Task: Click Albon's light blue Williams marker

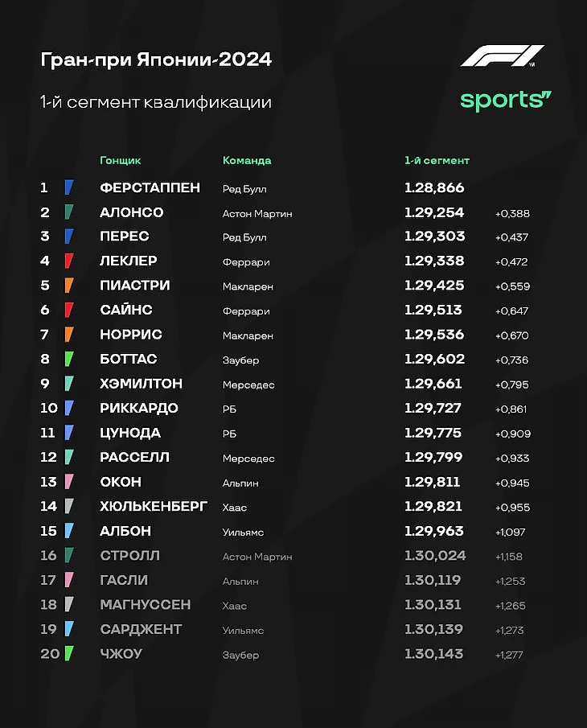Action: pos(69,531)
